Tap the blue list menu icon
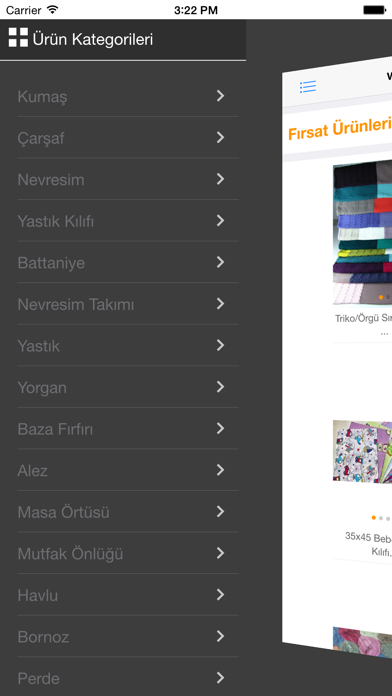This screenshot has width=392, height=696. coord(308,87)
